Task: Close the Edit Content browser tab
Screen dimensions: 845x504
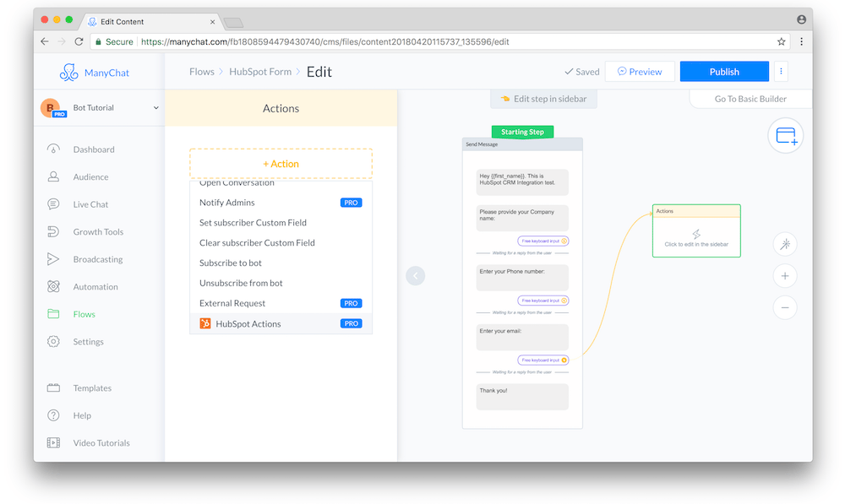Action: coord(212,22)
